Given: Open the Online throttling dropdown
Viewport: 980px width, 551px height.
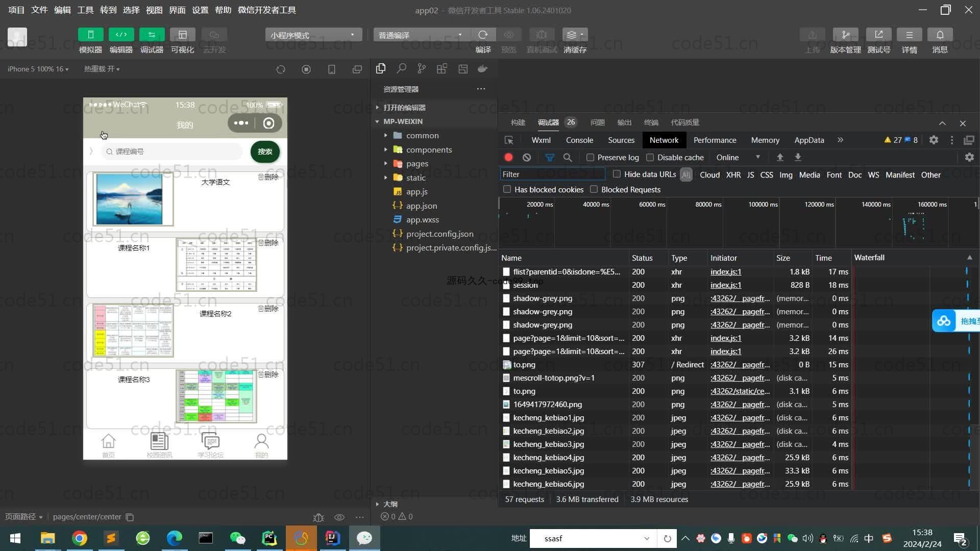Looking at the screenshot, I should [738, 158].
